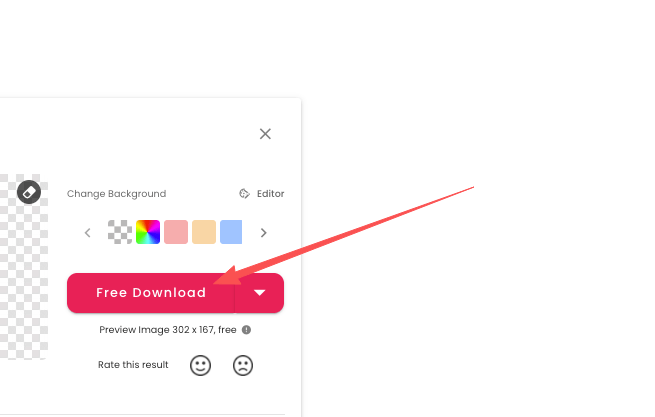Open the Editor via the palette icon
The width and height of the screenshot is (655, 417).
coord(244,194)
